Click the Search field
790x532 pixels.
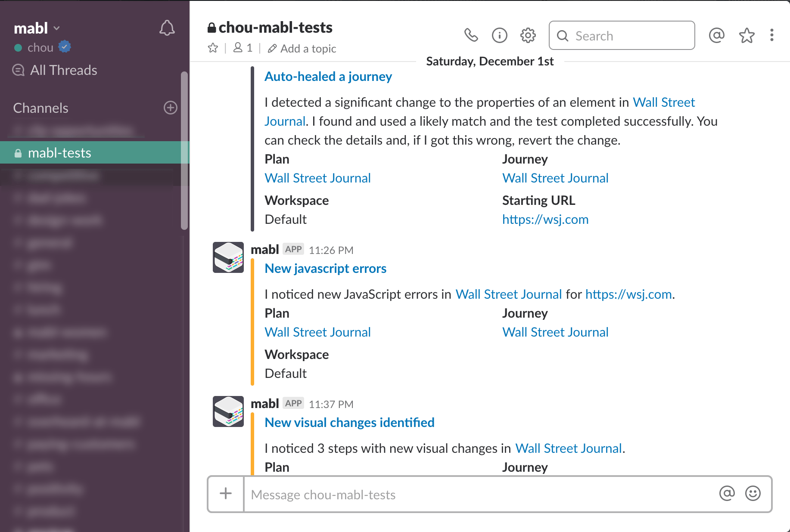[622, 35]
